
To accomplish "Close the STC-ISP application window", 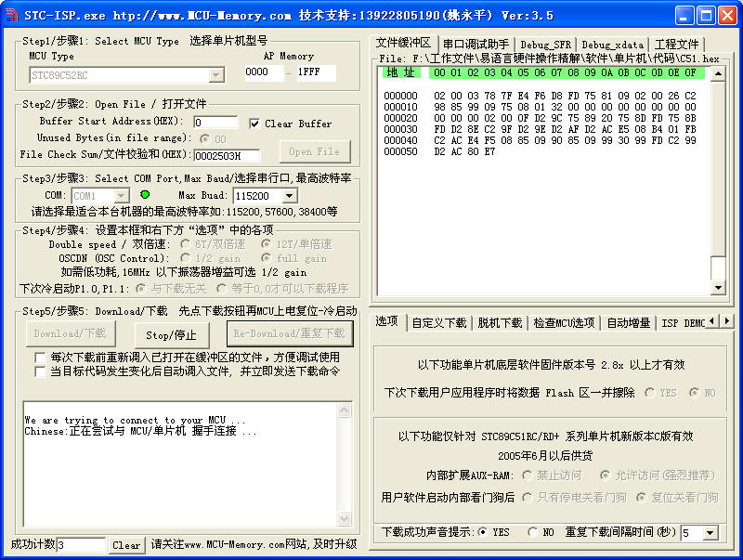I will point(726,15).
